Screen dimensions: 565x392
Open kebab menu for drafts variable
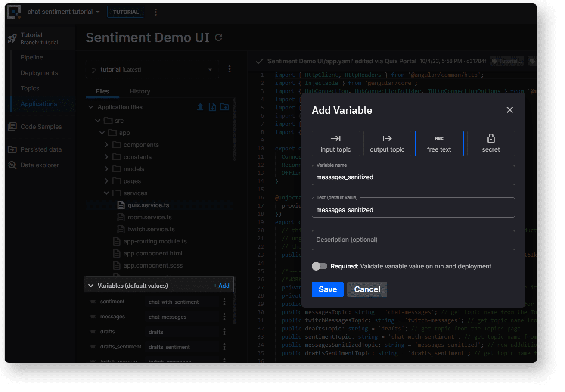pos(224,332)
